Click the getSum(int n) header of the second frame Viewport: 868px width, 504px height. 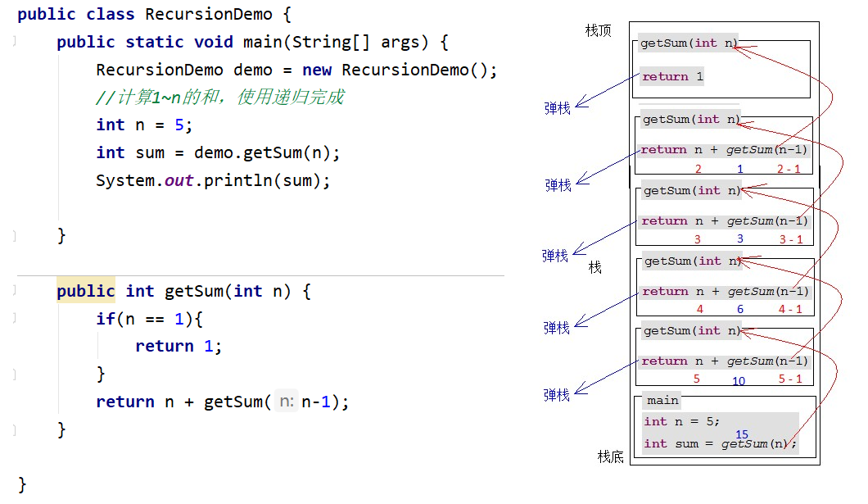[x=688, y=120]
